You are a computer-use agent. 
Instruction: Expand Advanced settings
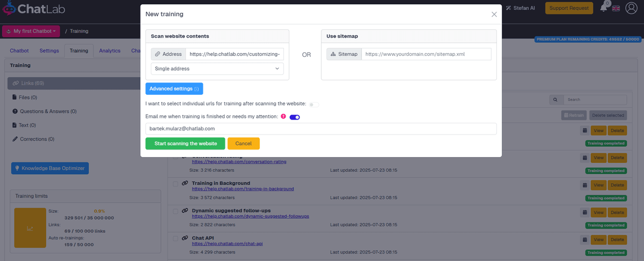point(174,88)
